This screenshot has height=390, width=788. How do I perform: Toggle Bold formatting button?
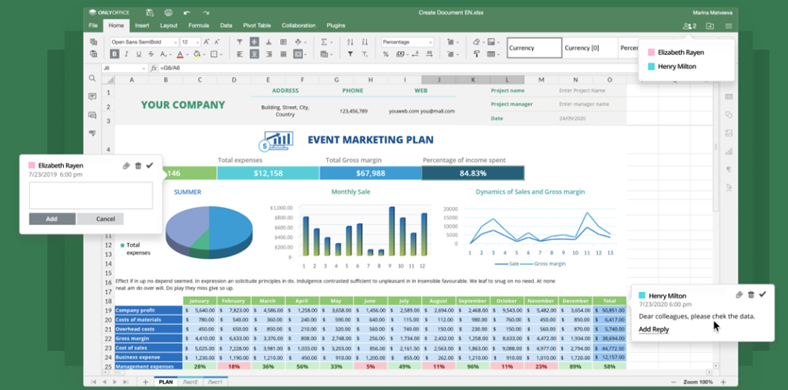[115, 54]
